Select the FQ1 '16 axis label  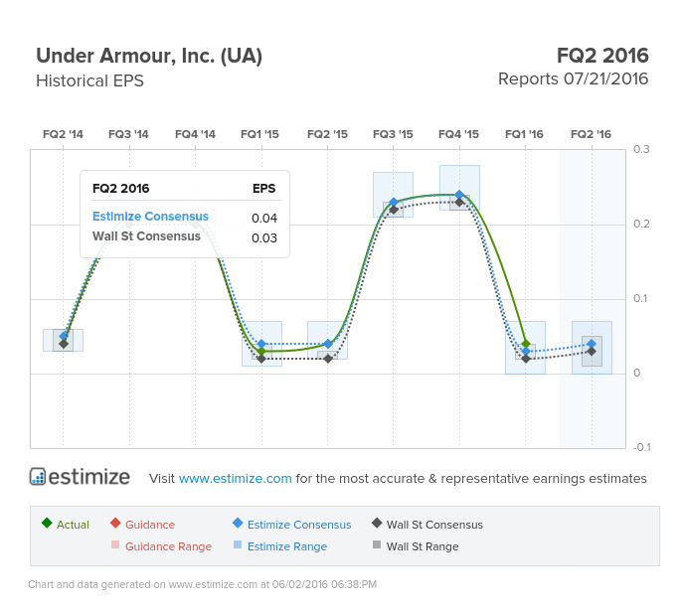tap(524, 134)
